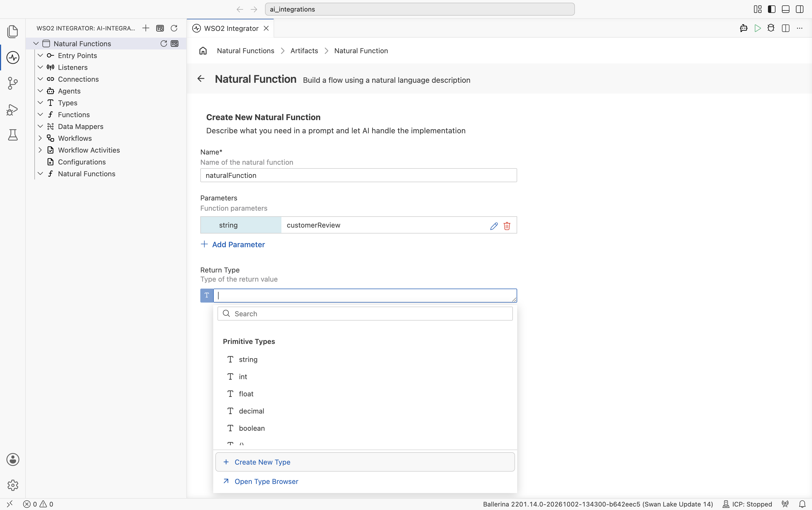The width and height of the screenshot is (812, 510).
Task: Click the Return Type input field
Action: pyautogui.click(x=365, y=296)
